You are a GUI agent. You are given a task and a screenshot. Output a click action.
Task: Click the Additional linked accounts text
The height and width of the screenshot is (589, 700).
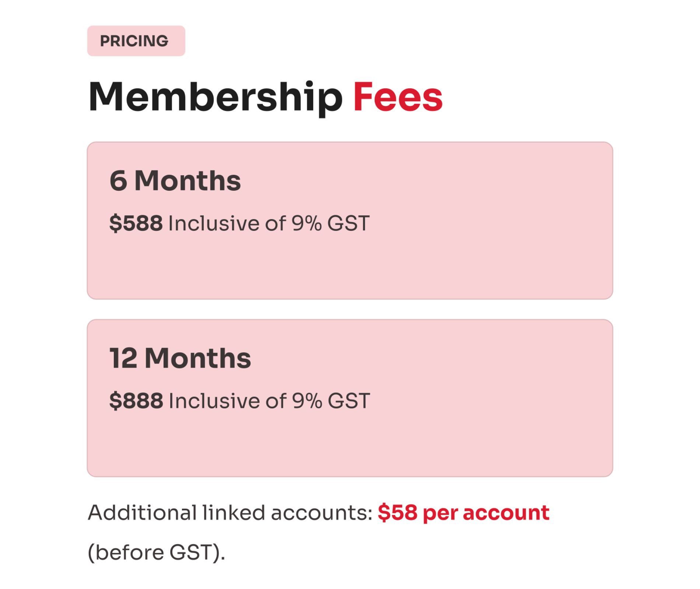point(230,512)
